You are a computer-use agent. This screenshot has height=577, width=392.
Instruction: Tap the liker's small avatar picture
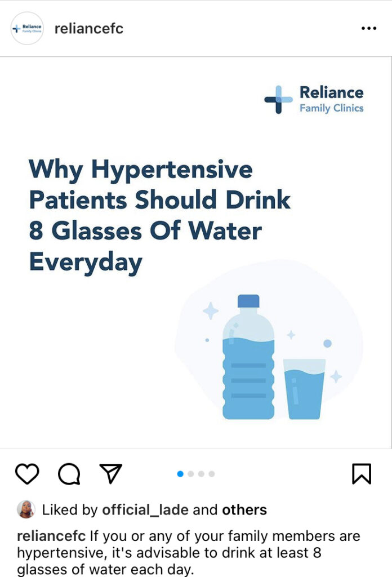coord(26,509)
